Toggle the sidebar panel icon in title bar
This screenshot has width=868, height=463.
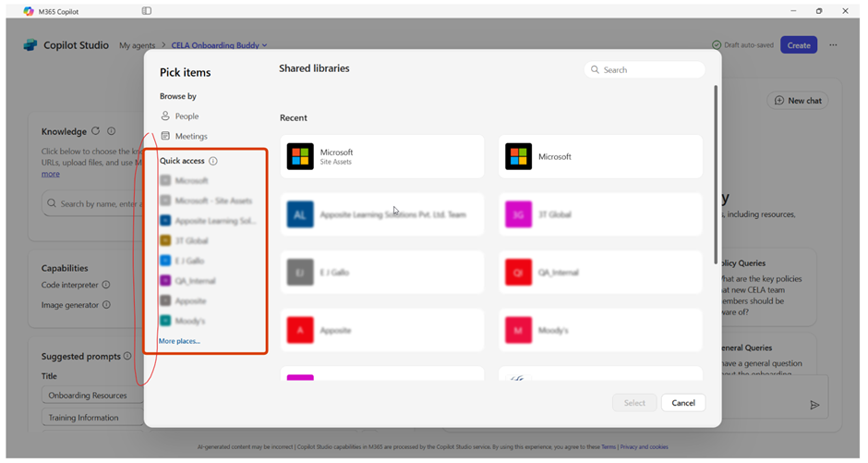[x=147, y=10]
